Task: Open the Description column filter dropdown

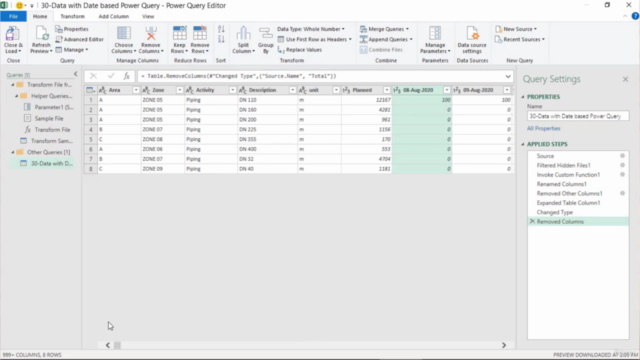Action: coord(293,90)
